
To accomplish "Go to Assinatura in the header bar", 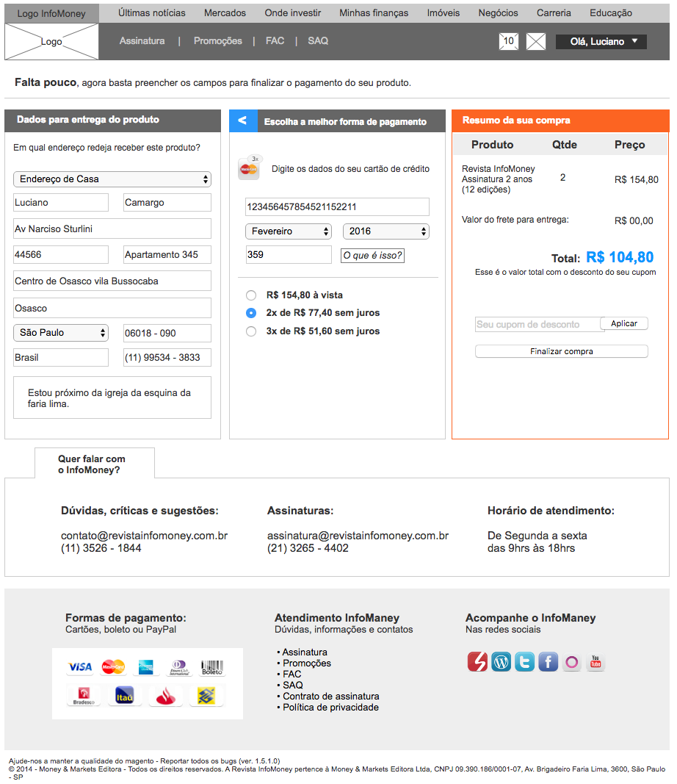I will click(142, 41).
